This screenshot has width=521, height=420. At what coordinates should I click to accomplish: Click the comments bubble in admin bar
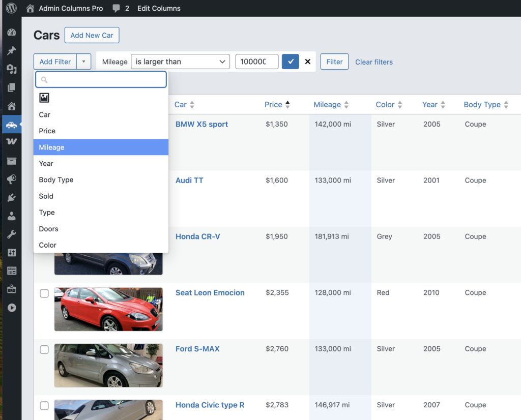pyautogui.click(x=117, y=8)
